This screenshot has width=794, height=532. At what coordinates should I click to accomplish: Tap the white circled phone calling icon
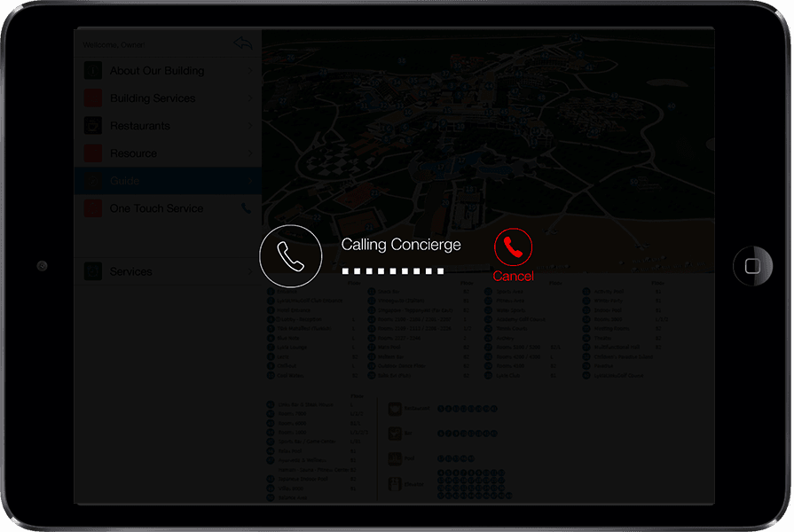[290, 256]
